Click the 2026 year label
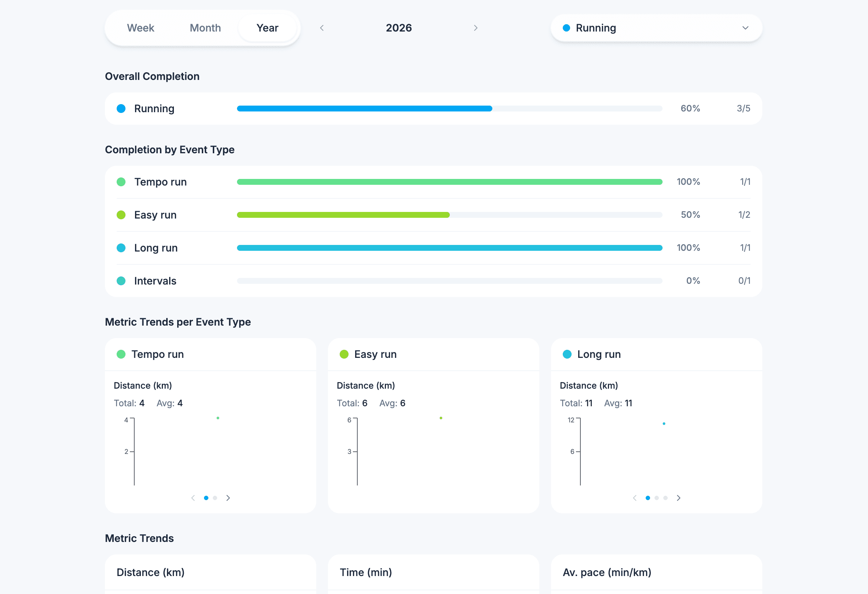 point(398,28)
